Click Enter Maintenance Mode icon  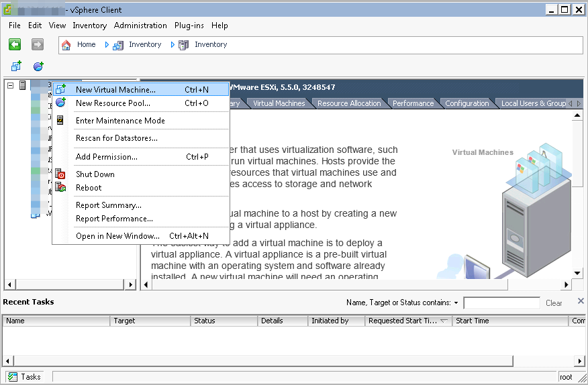coord(61,121)
